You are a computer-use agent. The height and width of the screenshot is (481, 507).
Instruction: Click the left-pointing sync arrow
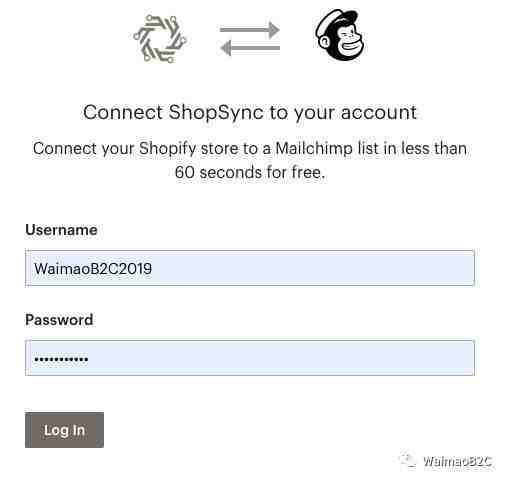250,48
